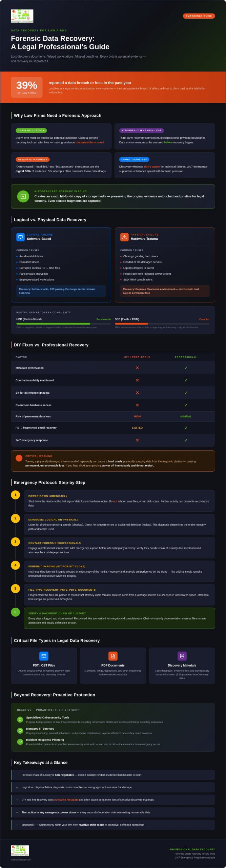Click the PST / OST Files envelope icon

tap(44, 656)
